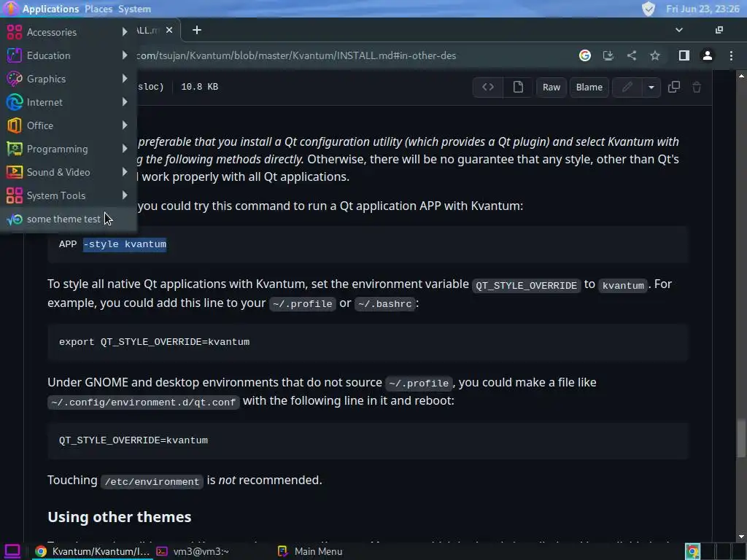Open the edit options dropdown arrow
The height and width of the screenshot is (560, 747).
coord(651,87)
